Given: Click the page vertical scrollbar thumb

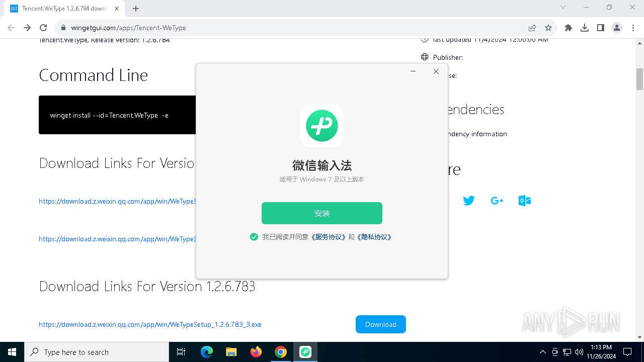Looking at the screenshot, I should (640, 79).
